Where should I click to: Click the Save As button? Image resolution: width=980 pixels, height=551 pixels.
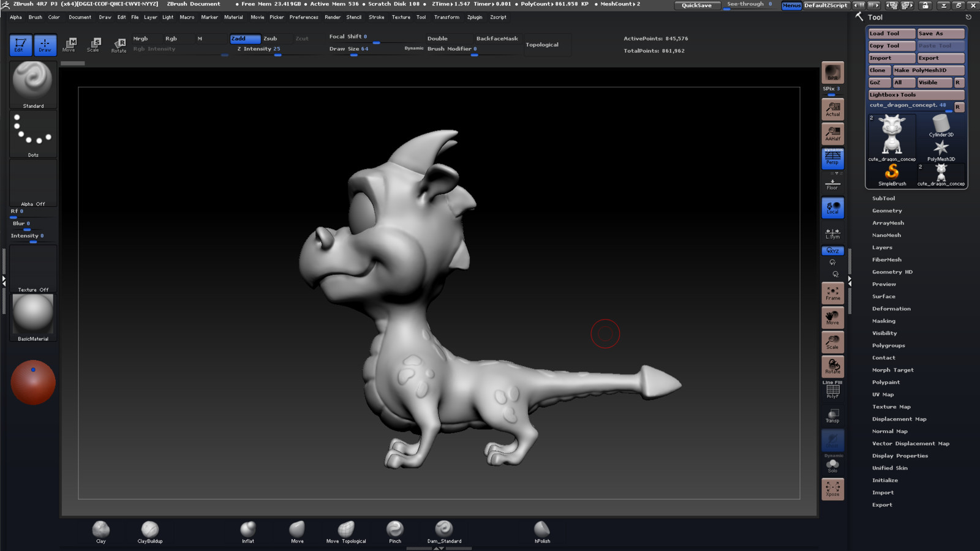pos(940,34)
